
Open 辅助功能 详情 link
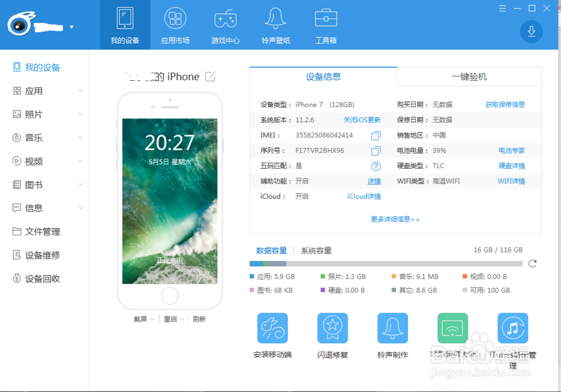374,181
